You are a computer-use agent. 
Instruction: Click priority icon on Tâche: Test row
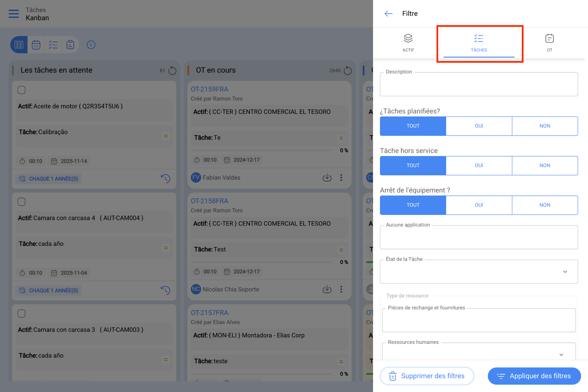coord(341,250)
